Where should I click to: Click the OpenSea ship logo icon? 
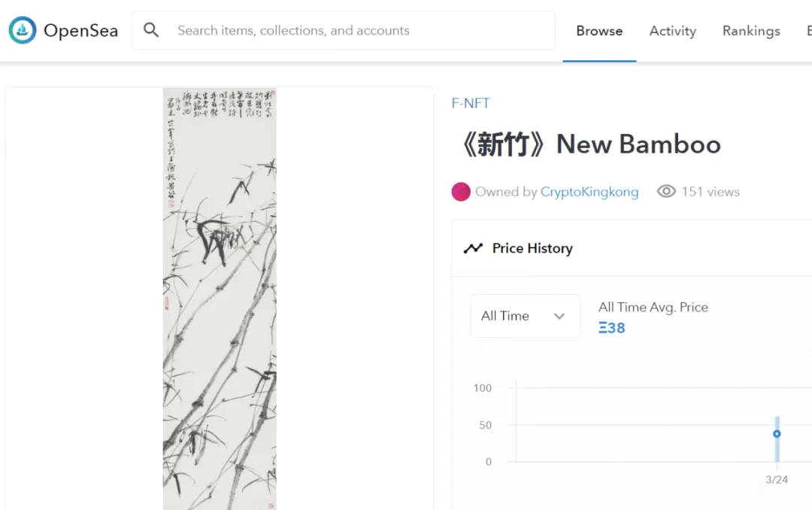tap(23, 31)
